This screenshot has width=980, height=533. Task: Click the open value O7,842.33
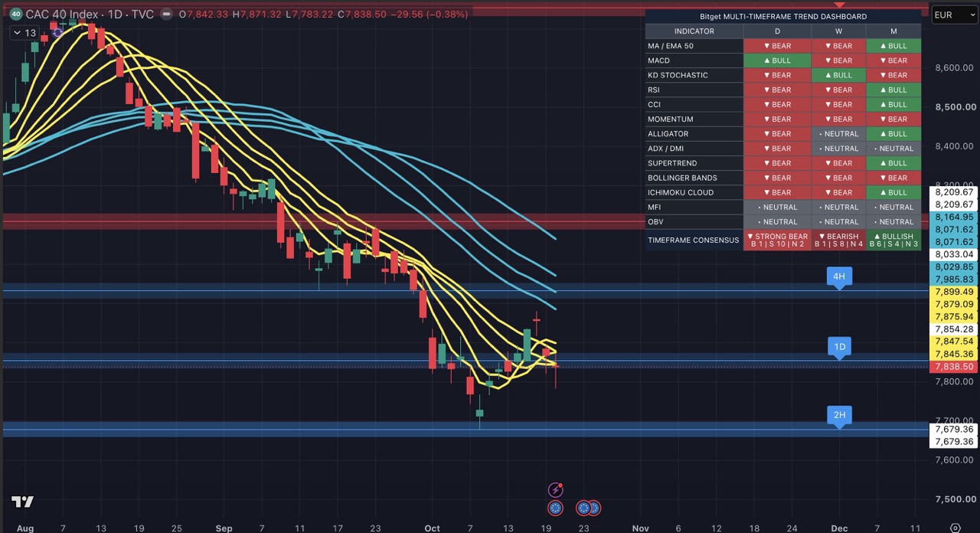click(x=204, y=15)
